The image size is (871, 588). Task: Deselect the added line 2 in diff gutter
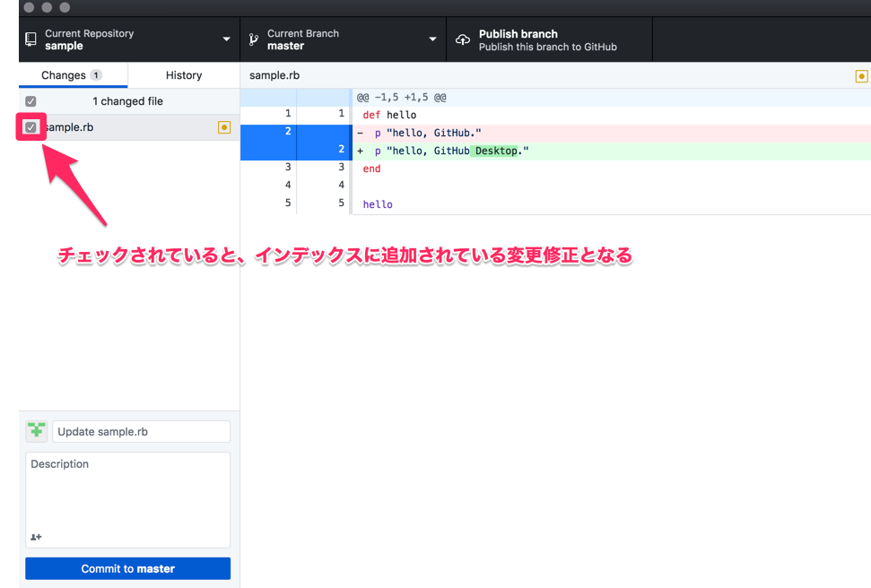[323, 151]
